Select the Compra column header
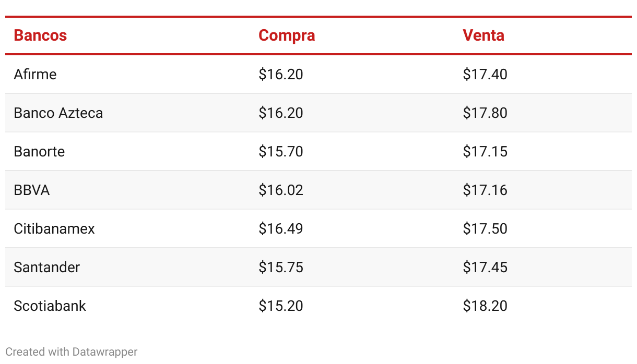This screenshot has width=637, height=364. tap(287, 35)
